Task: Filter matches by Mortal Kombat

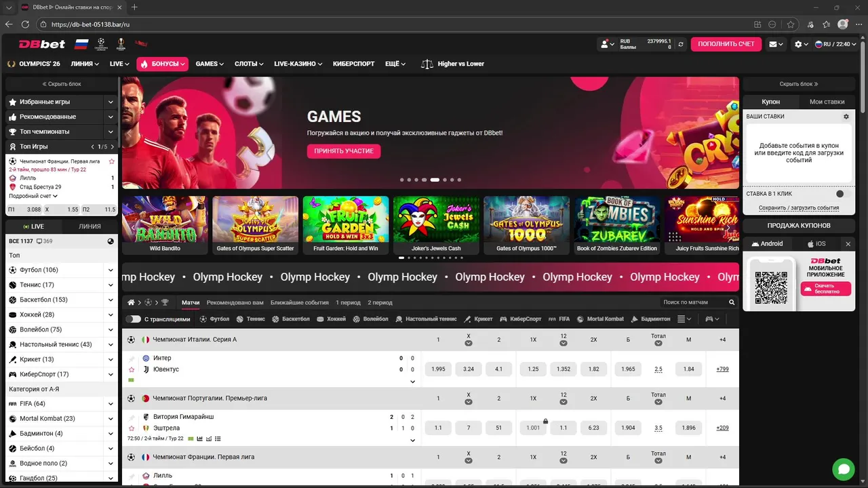Action: coord(599,319)
